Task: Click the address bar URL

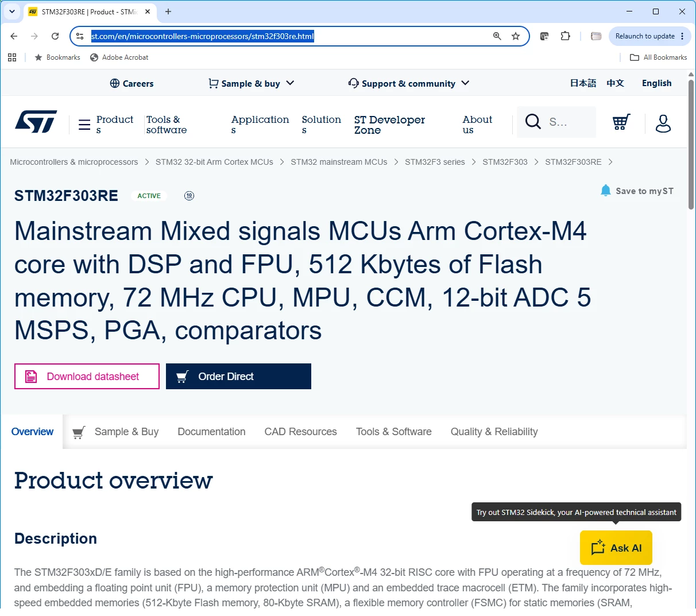Action: 202,36
